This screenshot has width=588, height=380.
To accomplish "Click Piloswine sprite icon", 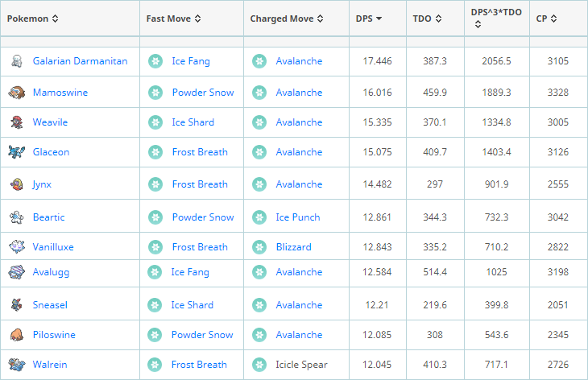I will [16, 335].
